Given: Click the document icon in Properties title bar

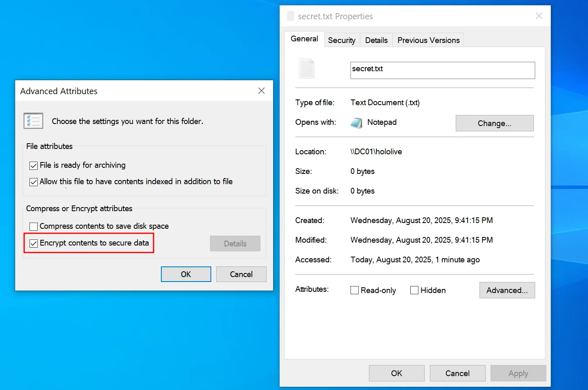Looking at the screenshot, I should [290, 16].
